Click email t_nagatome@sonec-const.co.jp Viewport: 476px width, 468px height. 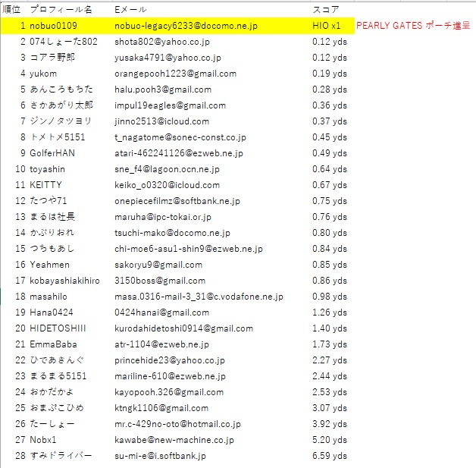click(x=180, y=137)
